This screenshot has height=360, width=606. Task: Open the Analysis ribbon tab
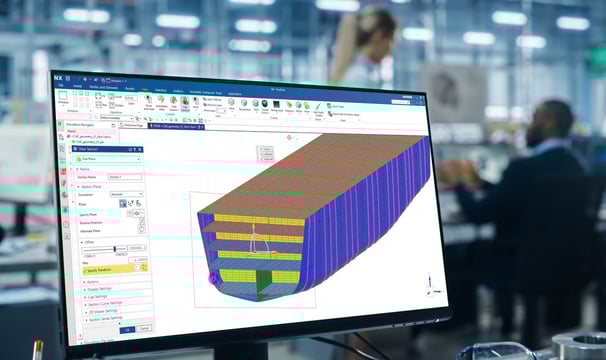(178, 91)
